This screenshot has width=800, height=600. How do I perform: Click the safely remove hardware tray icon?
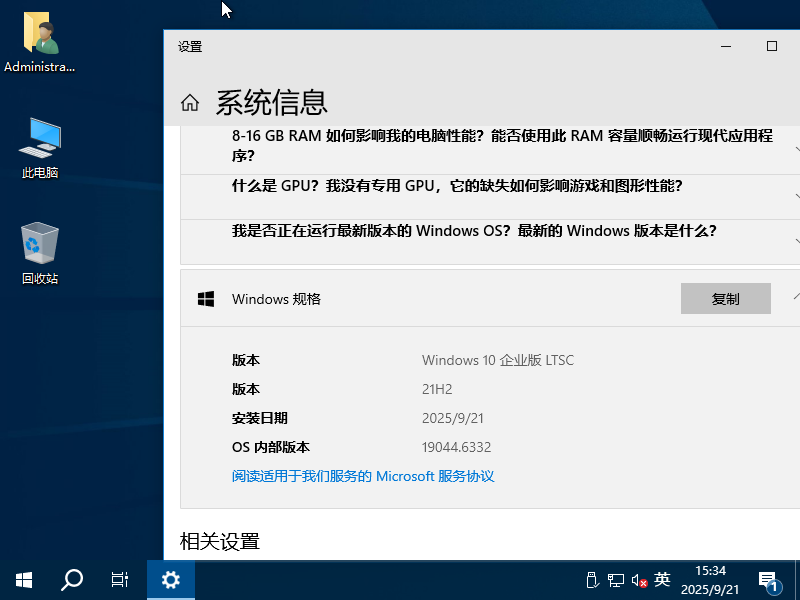[593, 579]
